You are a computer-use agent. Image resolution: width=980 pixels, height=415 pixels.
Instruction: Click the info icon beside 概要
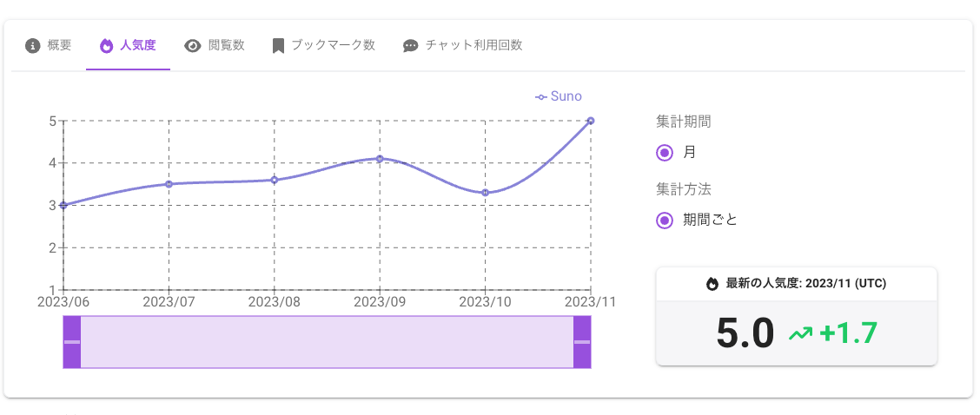coord(34,46)
